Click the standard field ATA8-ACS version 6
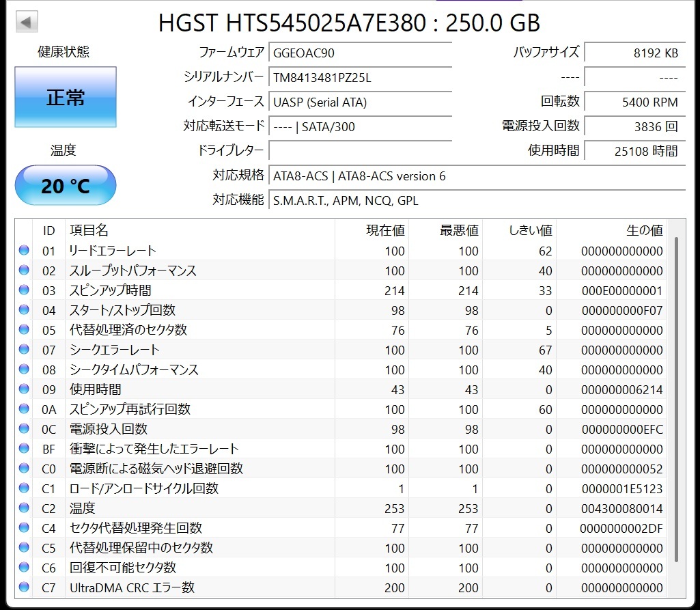The width and height of the screenshot is (700, 610). pyautogui.click(x=477, y=176)
